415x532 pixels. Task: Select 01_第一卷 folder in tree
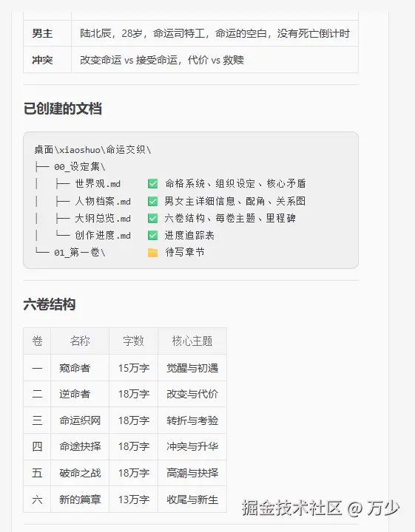click(x=80, y=253)
